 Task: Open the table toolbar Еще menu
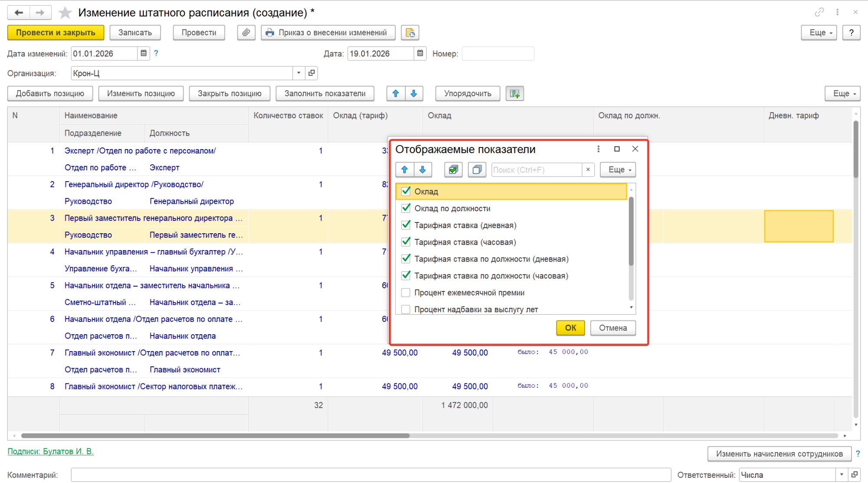(x=842, y=93)
